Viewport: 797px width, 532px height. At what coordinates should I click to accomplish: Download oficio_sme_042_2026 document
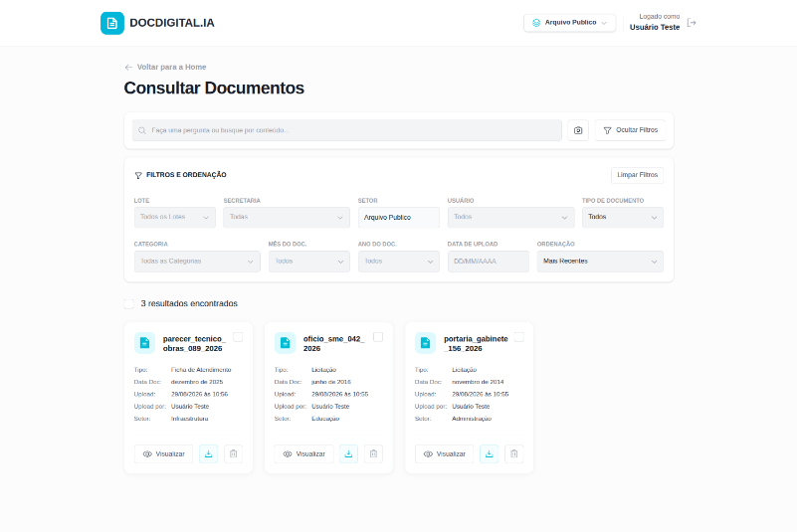[x=348, y=453]
